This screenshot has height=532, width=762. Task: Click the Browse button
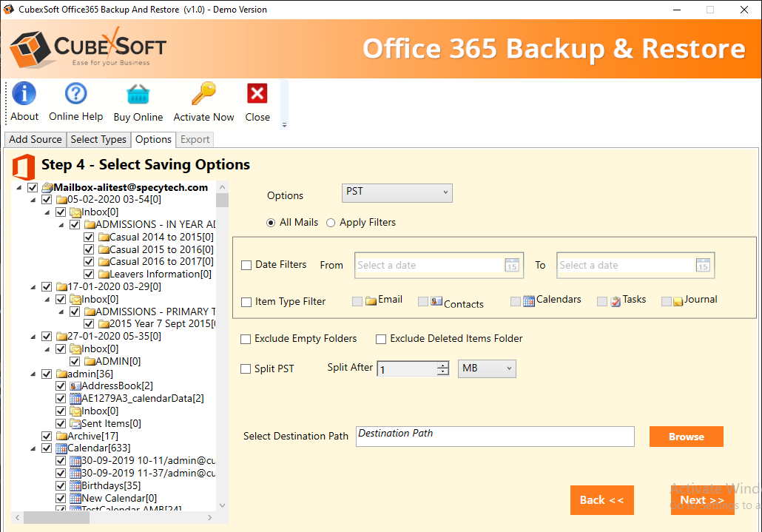(x=686, y=437)
